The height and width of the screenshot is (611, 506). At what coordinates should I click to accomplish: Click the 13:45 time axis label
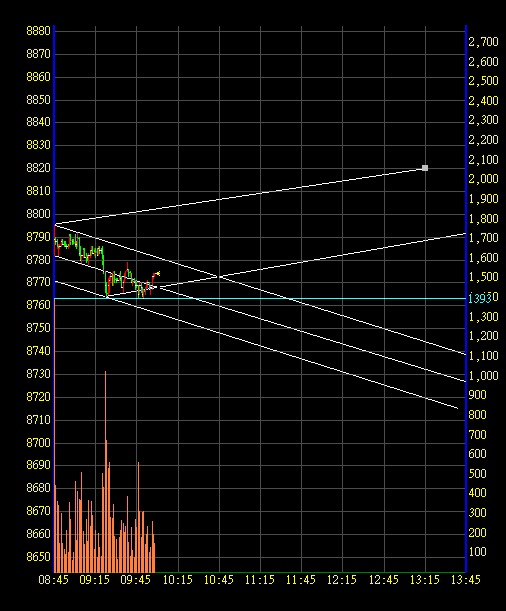point(466,580)
